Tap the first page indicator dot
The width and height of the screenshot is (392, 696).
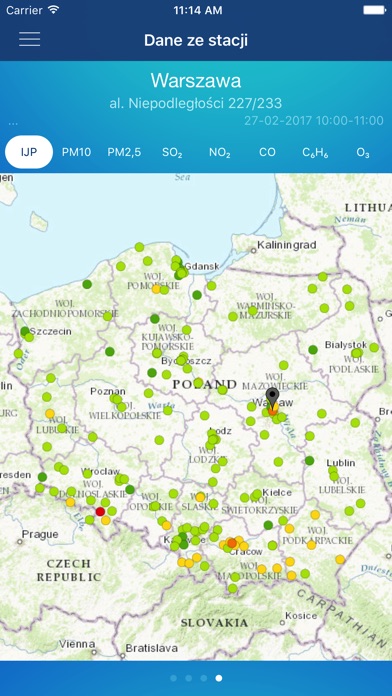coord(174,678)
